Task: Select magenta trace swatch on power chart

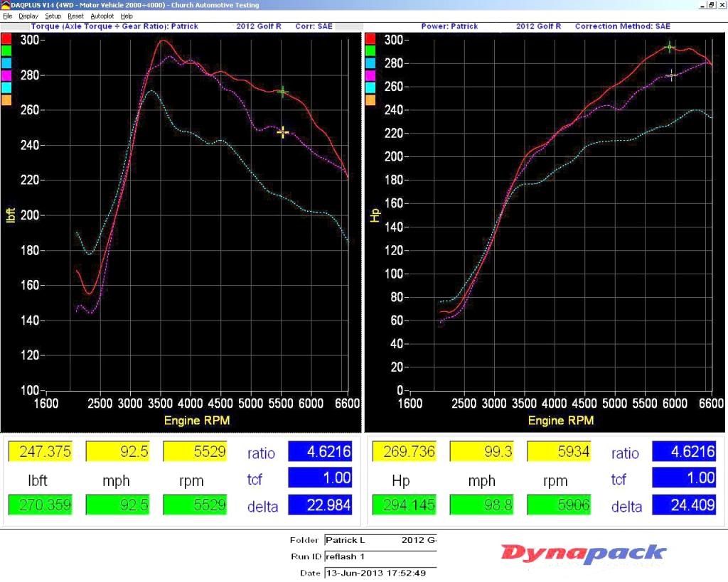Action: (x=370, y=75)
